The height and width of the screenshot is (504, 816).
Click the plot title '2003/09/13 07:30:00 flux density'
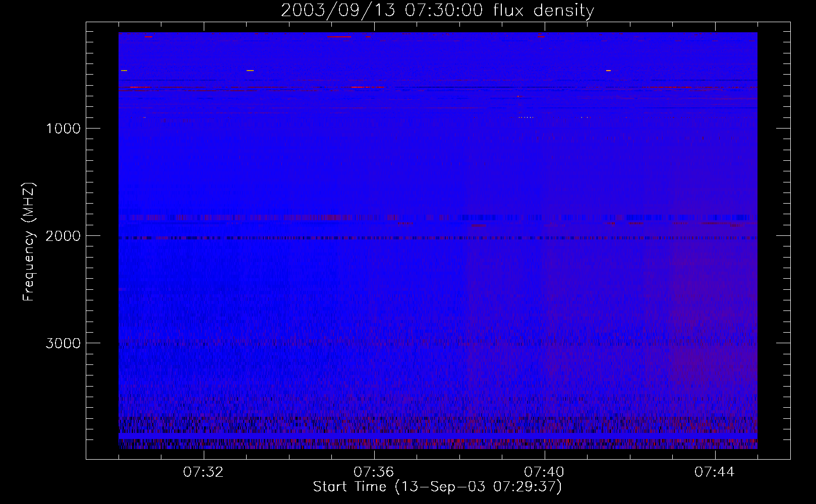[437, 11]
